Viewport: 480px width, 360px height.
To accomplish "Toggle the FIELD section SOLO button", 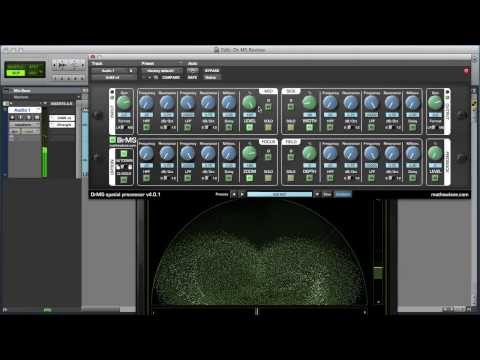I will pos(291,178).
